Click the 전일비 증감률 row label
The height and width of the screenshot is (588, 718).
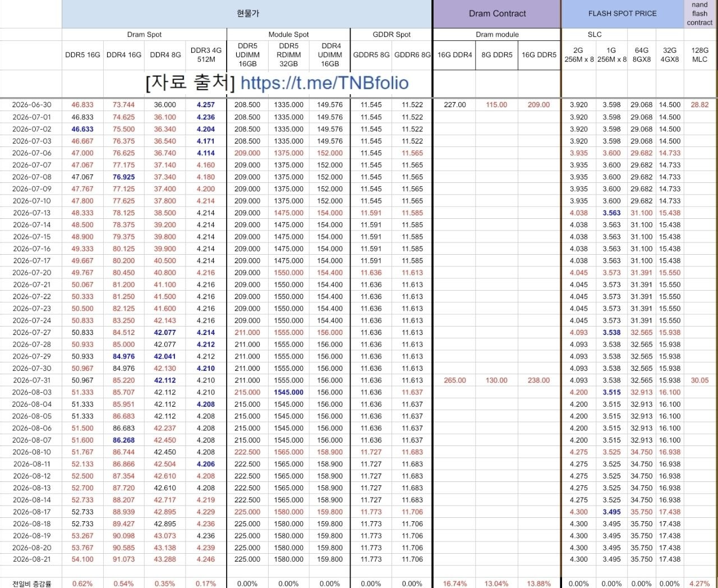click(x=31, y=584)
